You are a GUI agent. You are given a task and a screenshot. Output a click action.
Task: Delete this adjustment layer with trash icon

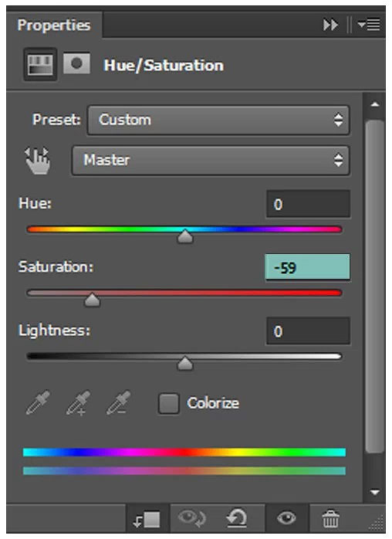(x=330, y=518)
